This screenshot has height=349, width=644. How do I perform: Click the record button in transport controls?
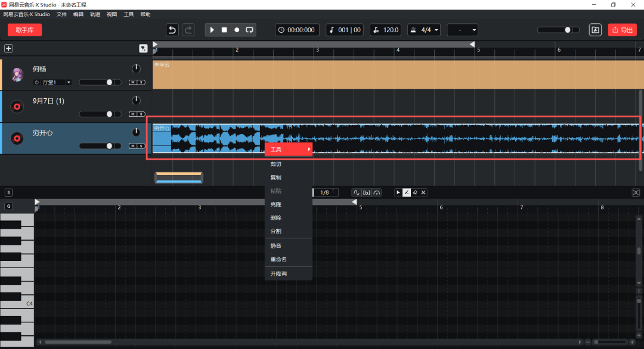237,30
